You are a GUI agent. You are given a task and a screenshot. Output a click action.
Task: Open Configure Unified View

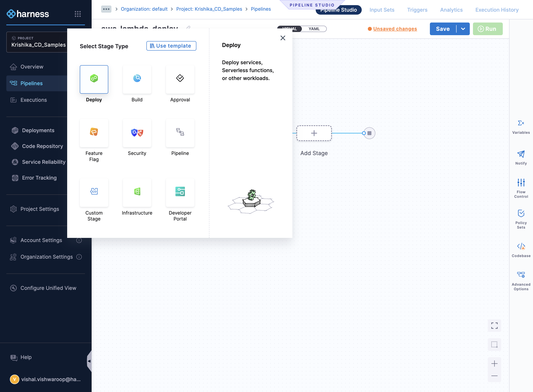(48, 288)
